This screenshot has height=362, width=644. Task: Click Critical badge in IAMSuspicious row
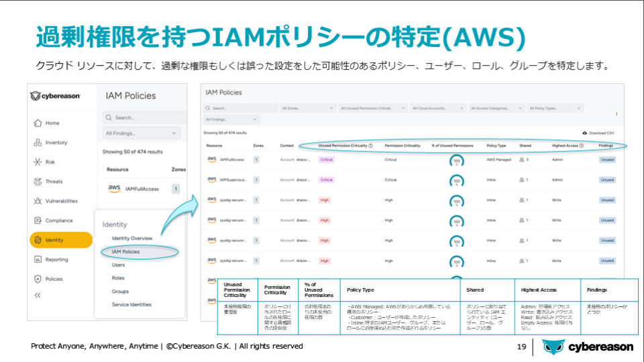click(x=327, y=180)
